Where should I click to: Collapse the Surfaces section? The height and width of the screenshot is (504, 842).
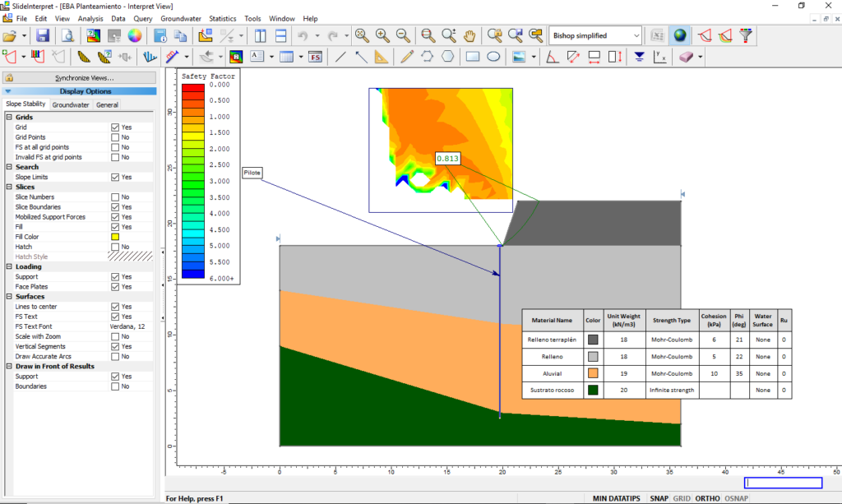click(9, 296)
